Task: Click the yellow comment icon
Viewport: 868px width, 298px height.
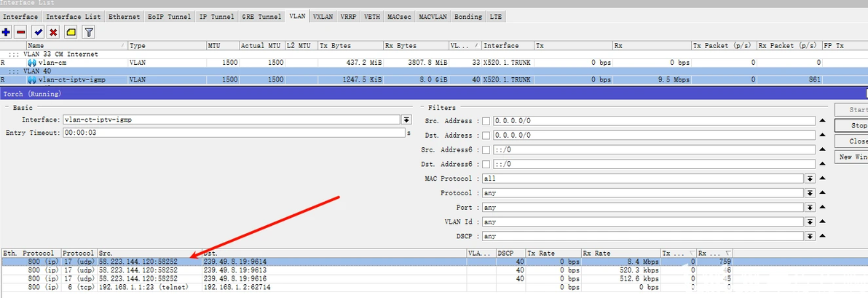Action: (x=71, y=32)
